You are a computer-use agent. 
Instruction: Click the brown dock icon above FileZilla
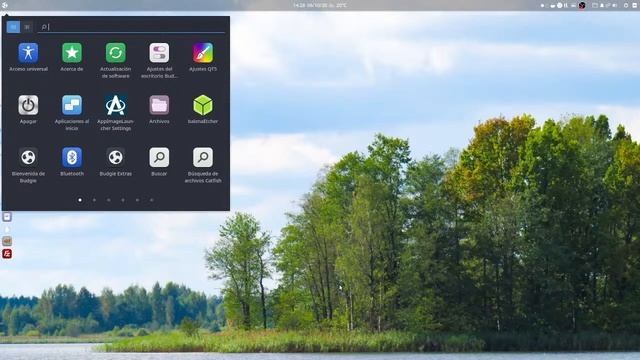coord(7,241)
